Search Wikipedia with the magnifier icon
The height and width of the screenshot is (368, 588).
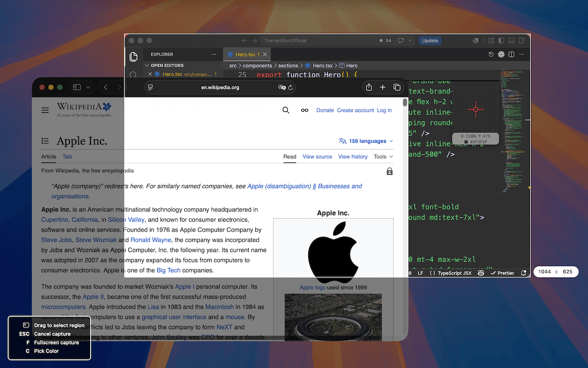pos(286,110)
